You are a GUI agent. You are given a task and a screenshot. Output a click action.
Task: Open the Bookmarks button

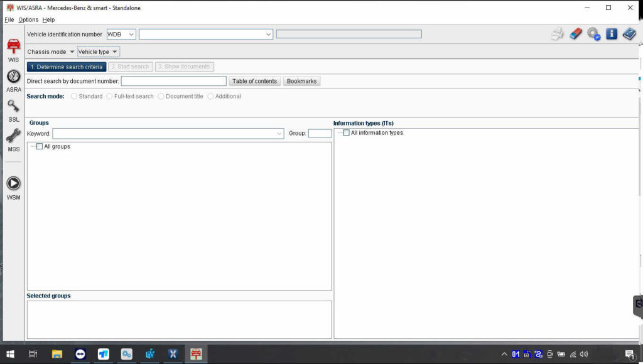click(x=301, y=82)
